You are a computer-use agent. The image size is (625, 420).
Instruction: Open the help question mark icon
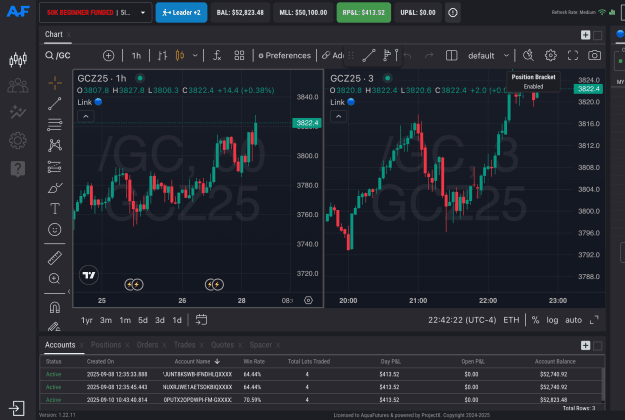tap(18, 169)
